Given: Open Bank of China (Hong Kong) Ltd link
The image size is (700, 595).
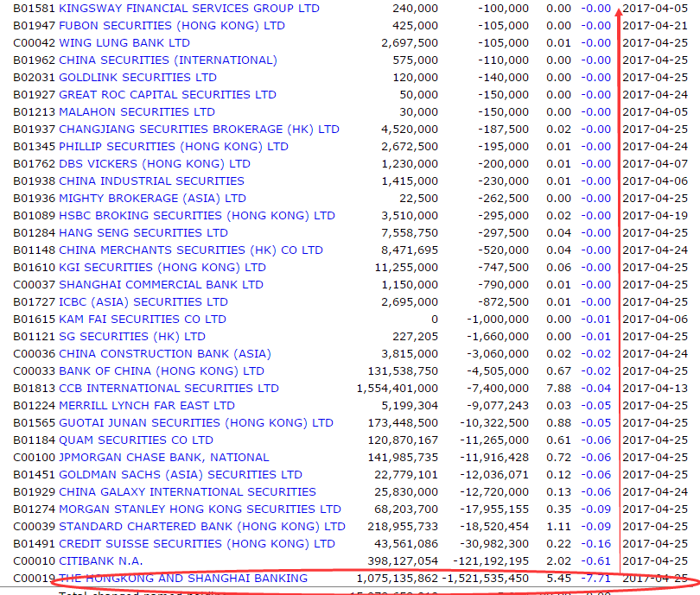Looking at the screenshot, I should (162, 371).
